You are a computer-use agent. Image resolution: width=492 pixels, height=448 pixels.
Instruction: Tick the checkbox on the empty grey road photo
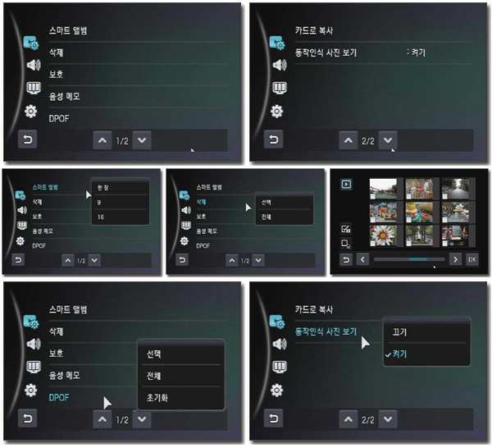(444, 196)
